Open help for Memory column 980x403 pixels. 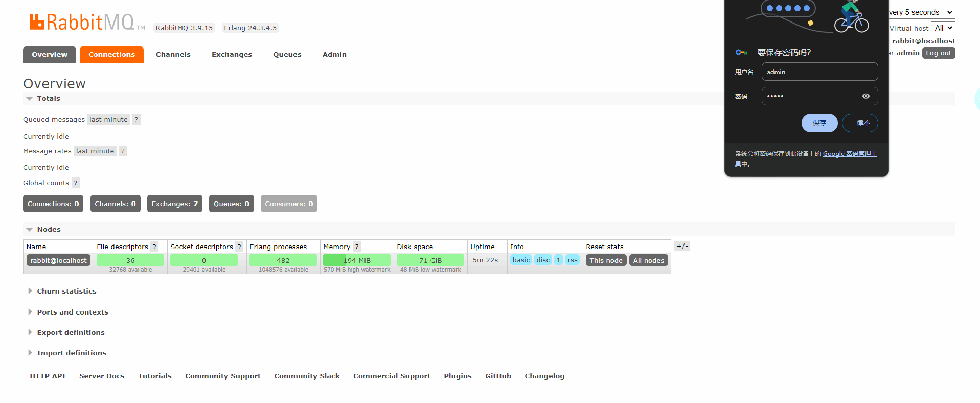(357, 247)
